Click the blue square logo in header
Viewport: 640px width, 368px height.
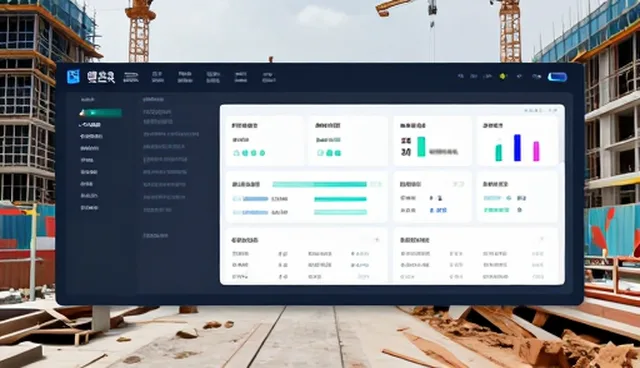(x=73, y=76)
